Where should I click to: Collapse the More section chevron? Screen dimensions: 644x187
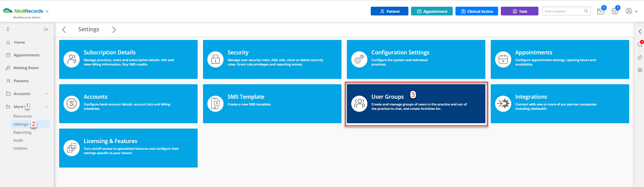(47, 107)
